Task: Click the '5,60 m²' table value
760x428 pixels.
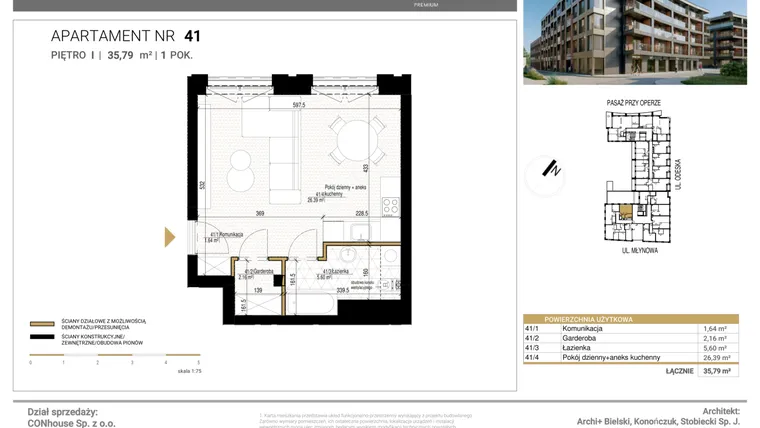Action: pos(715,348)
